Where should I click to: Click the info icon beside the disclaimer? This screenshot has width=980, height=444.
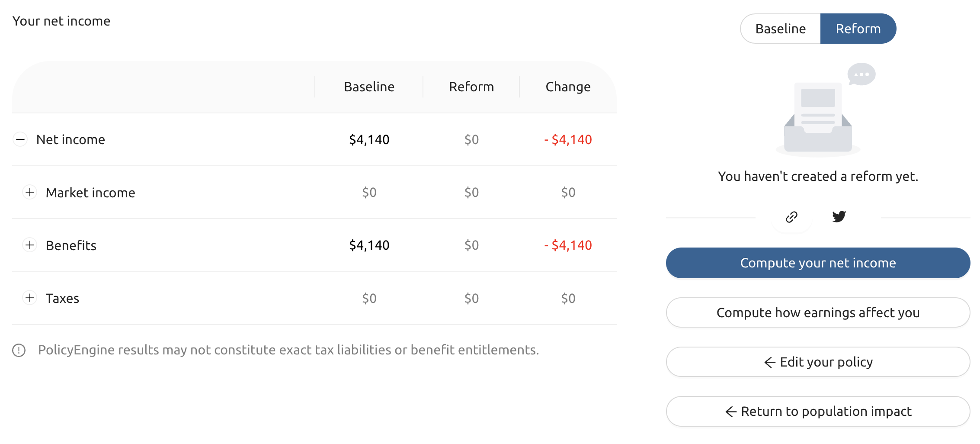click(x=18, y=350)
